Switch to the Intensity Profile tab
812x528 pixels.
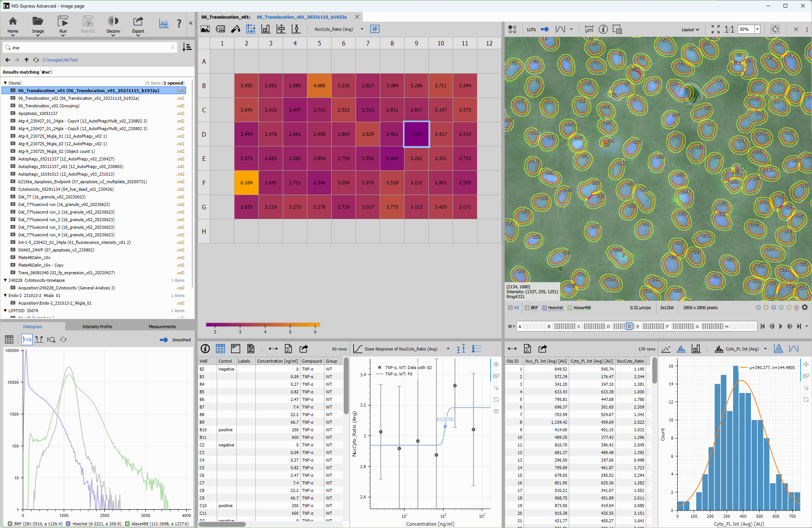click(x=97, y=327)
